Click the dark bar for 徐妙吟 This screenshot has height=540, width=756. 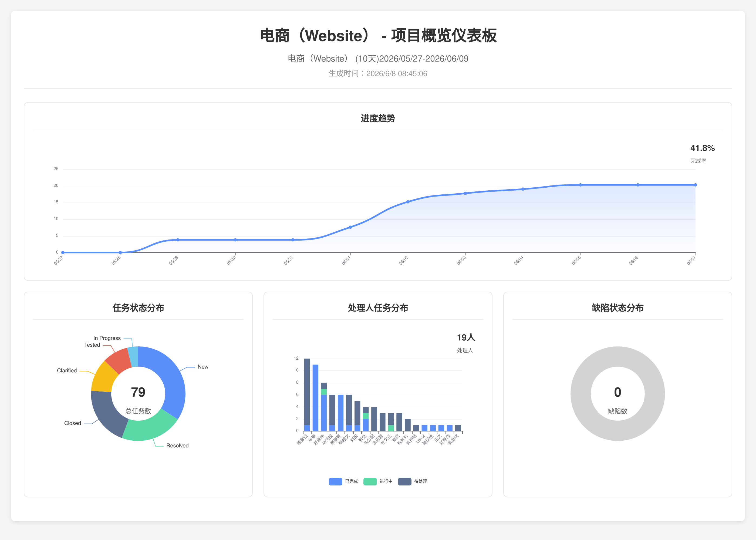tap(408, 425)
